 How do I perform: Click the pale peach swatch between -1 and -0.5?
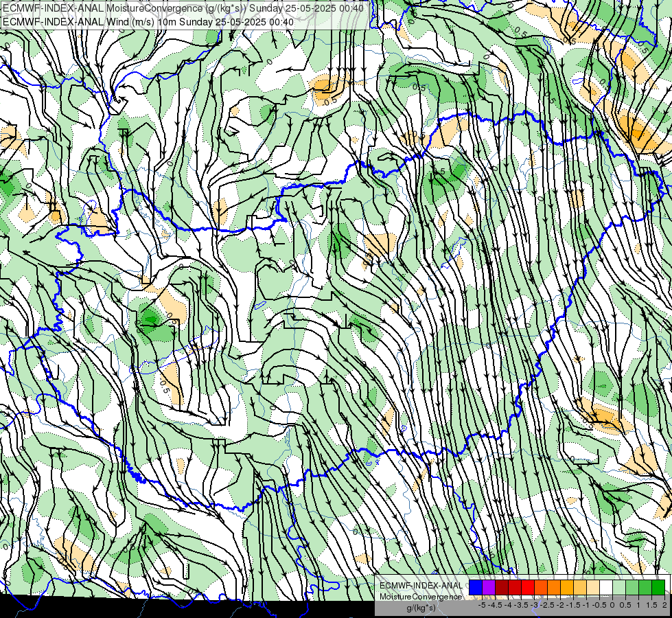point(593,587)
